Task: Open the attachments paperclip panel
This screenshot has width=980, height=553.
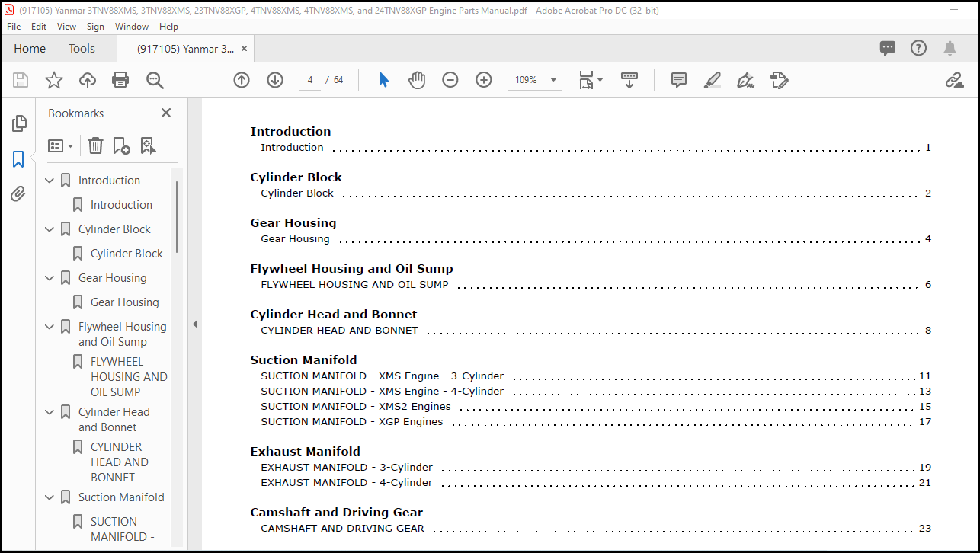Action: [18, 194]
